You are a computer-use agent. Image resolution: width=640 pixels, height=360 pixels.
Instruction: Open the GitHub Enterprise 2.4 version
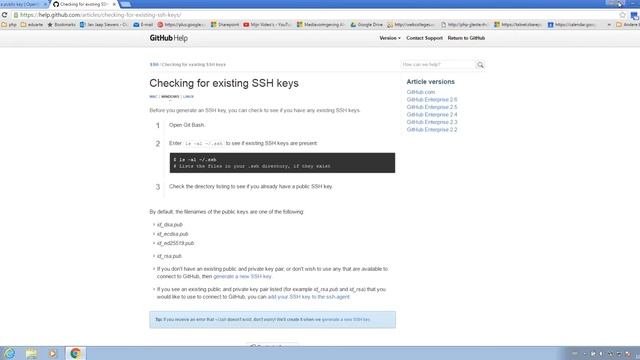[x=432, y=115]
